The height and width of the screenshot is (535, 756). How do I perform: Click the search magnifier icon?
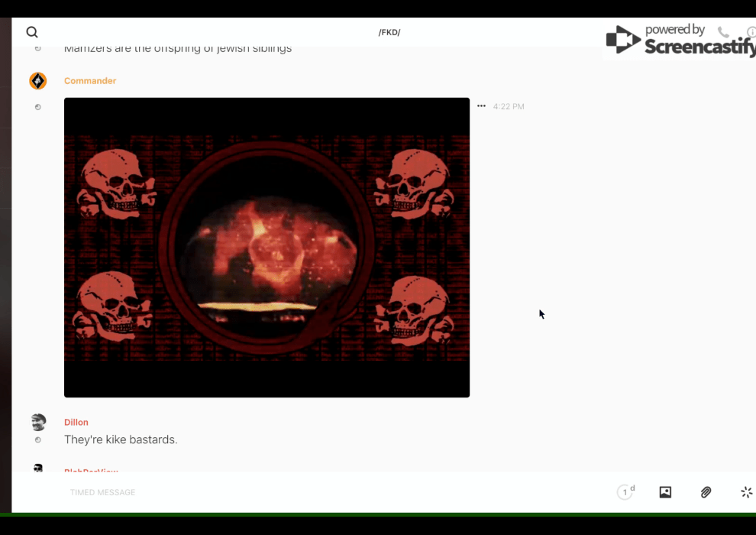click(x=32, y=32)
